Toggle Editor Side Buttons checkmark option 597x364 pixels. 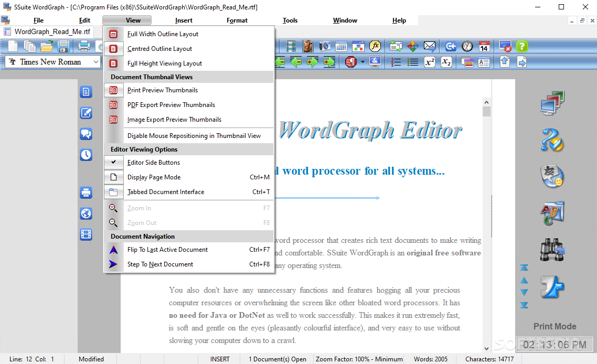coord(189,163)
